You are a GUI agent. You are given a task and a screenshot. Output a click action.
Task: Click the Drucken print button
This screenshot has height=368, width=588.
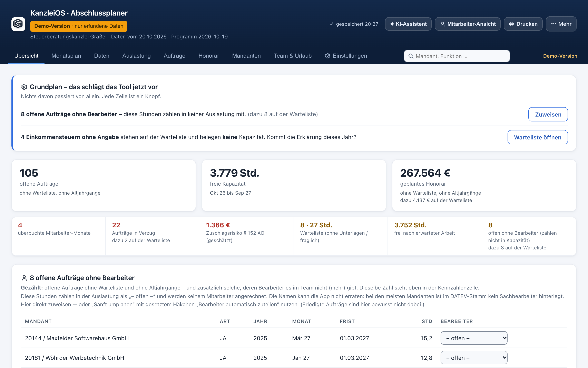pos(523,24)
